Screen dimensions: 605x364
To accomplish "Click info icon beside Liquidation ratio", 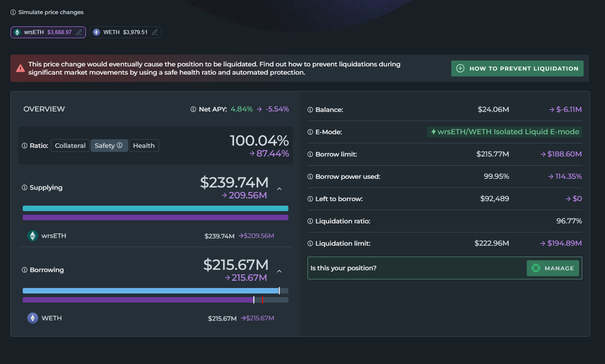I will coord(310,221).
